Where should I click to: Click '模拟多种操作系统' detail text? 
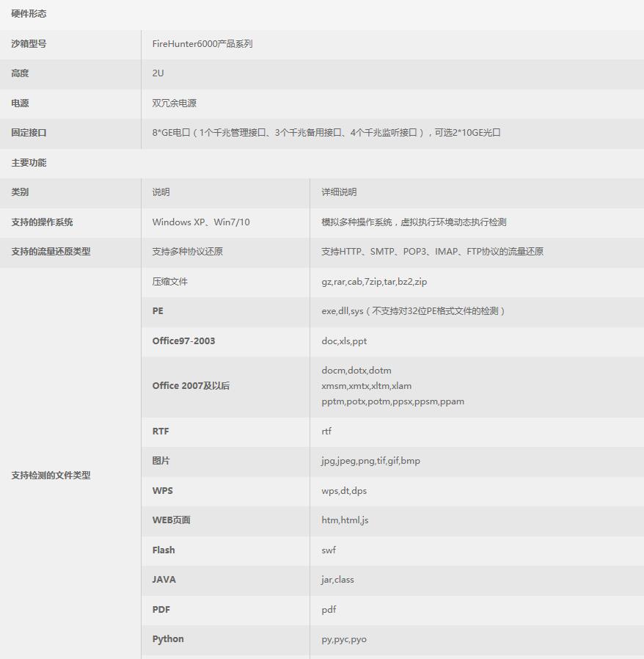(414, 222)
